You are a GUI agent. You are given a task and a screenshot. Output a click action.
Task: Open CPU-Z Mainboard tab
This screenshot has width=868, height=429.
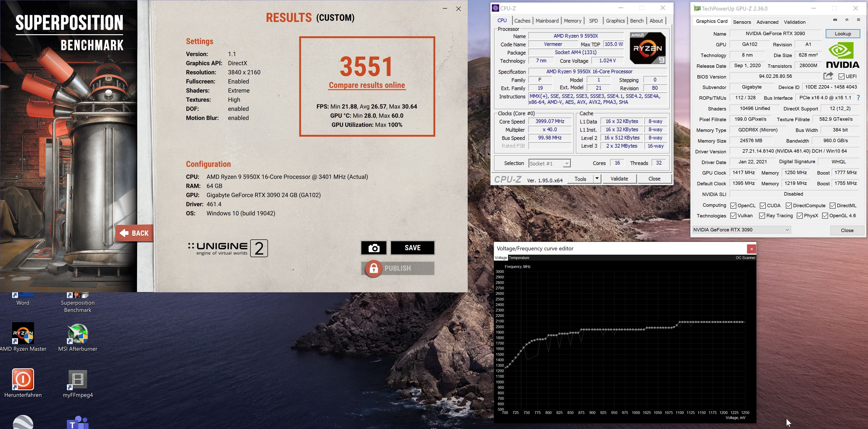pos(547,21)
